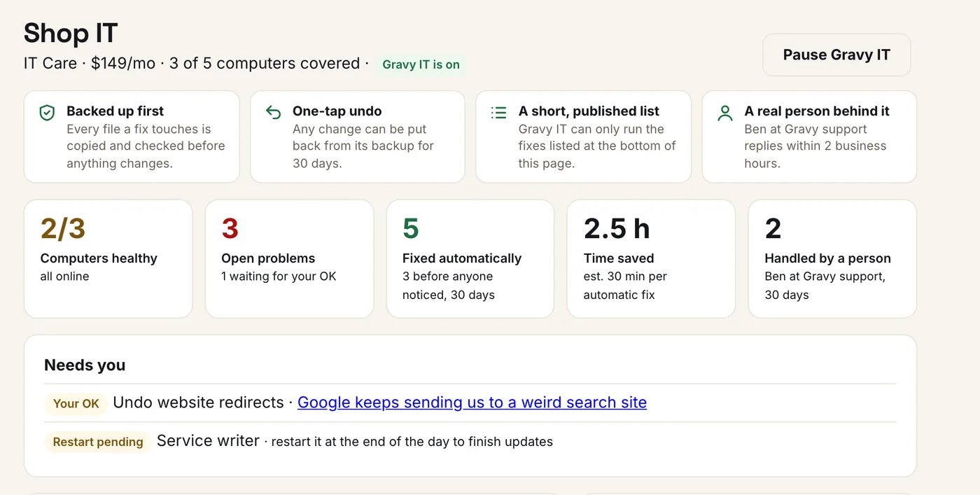Click the Gravy IT is on status badge
Viewport: 980px width, 495px height.
click(x=421, y=64)
